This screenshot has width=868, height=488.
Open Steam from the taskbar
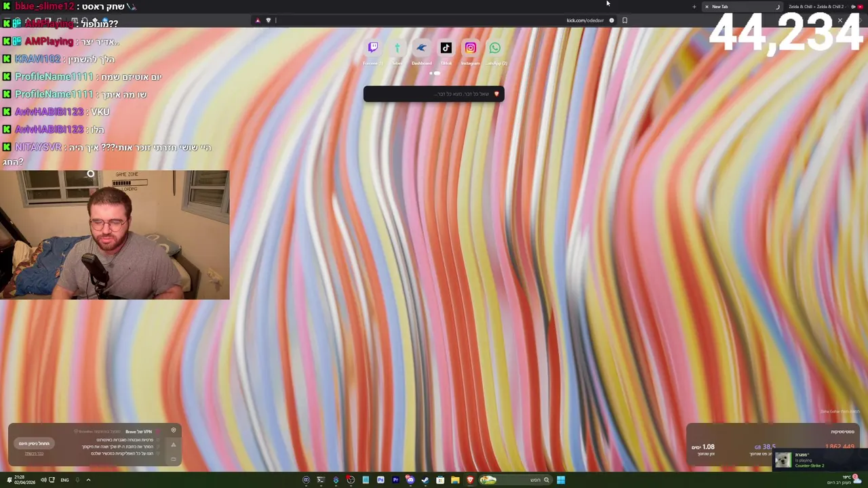click(x=425, y=480)
